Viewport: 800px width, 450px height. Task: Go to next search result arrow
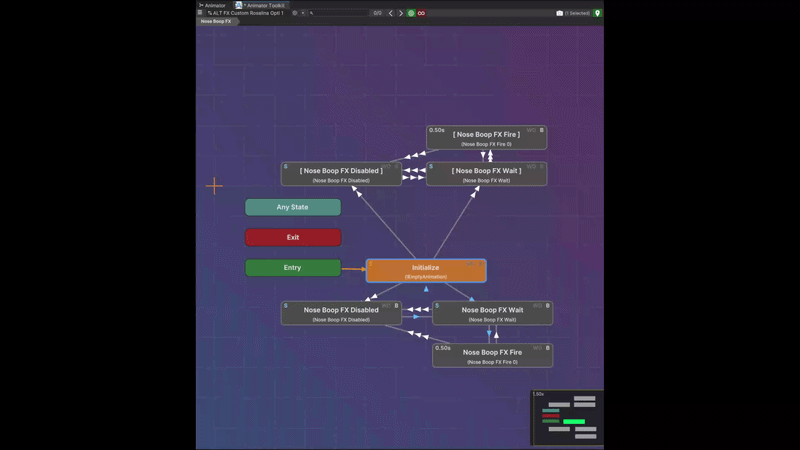tap(401, 13)
